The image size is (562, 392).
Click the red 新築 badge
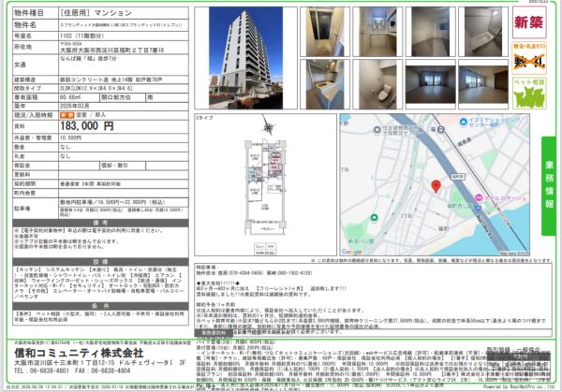pos(529,22)
